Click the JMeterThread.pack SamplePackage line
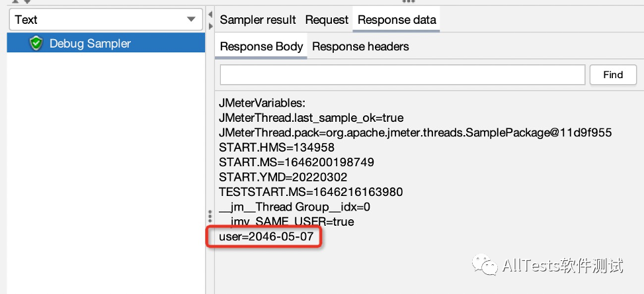This screenshot has height=294, width=644. (x=415, y=133)
